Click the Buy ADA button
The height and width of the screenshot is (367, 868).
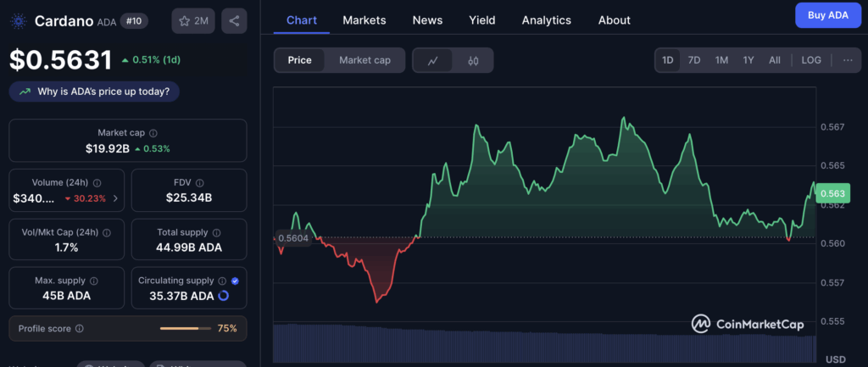click(x=827, y=15)
